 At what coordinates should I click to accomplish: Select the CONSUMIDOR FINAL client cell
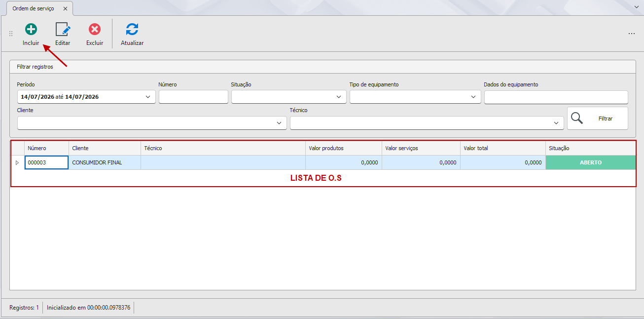pyautogui.click(x=105, y=162)
